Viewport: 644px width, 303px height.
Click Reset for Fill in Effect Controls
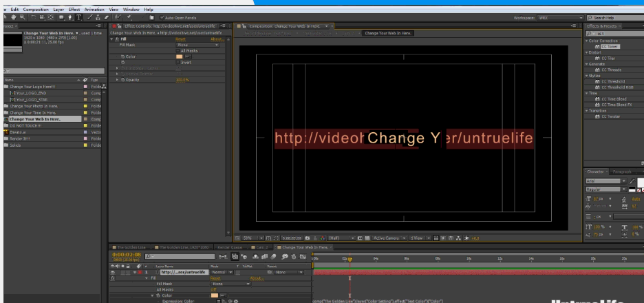180,39
